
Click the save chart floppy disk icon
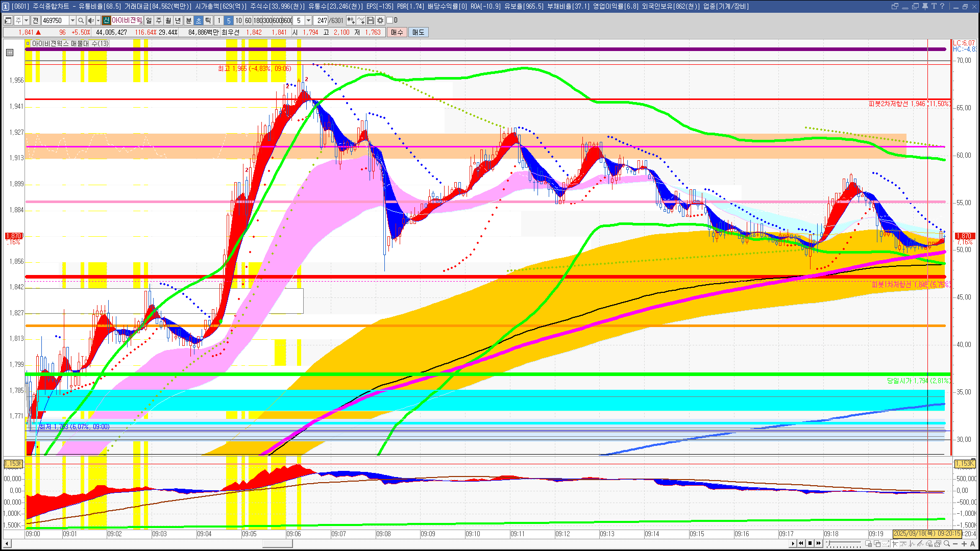coord(371,20)
